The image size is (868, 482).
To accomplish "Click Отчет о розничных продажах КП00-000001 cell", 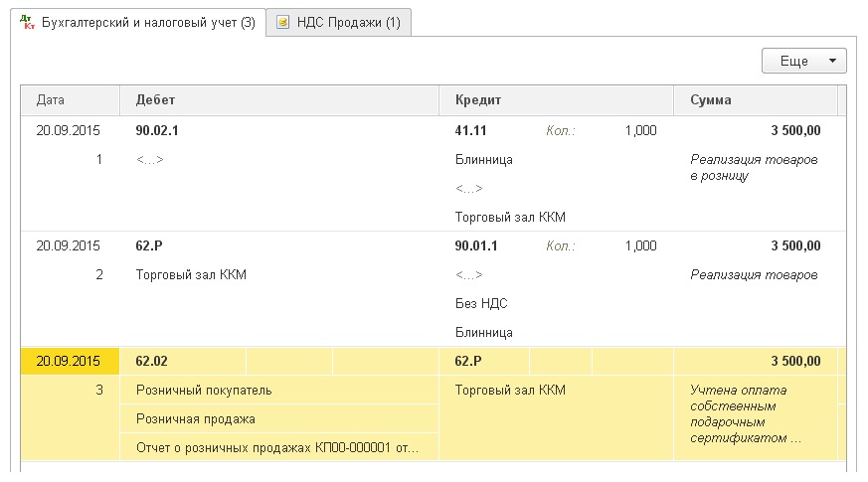I will (279, 447).
